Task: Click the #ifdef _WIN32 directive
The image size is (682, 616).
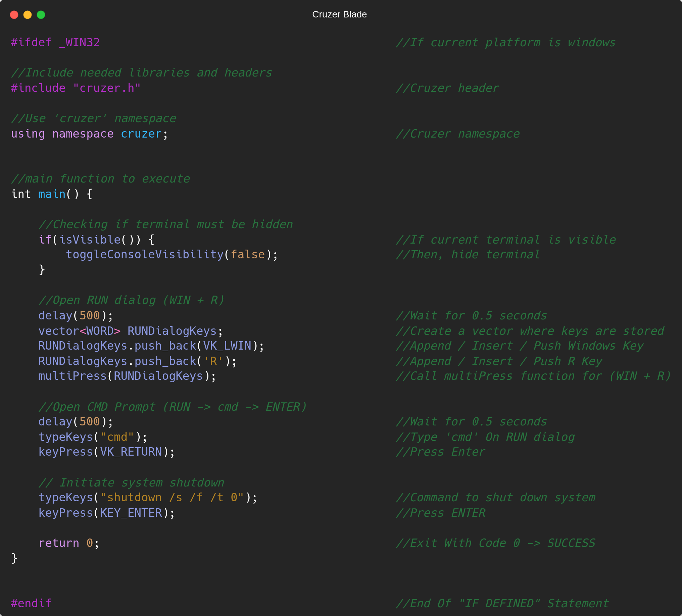Action: [55, 43]
